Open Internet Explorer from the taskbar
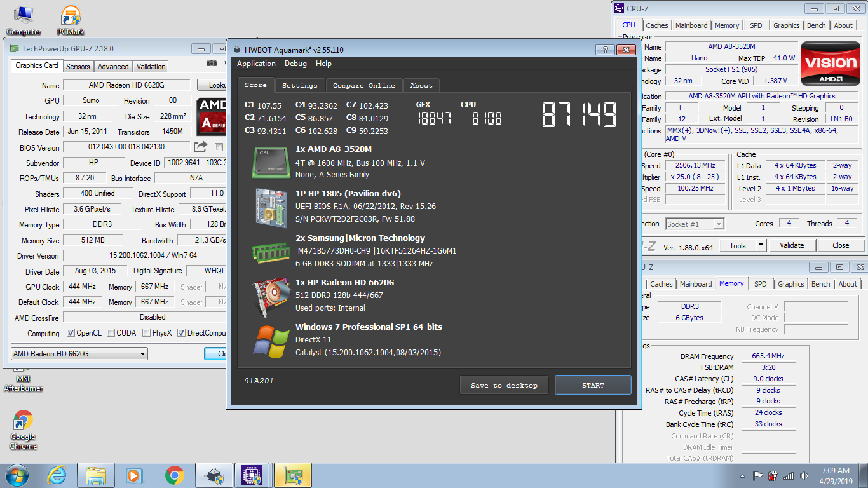The width and height of the screenshot is (868, 488). point(57,475)
